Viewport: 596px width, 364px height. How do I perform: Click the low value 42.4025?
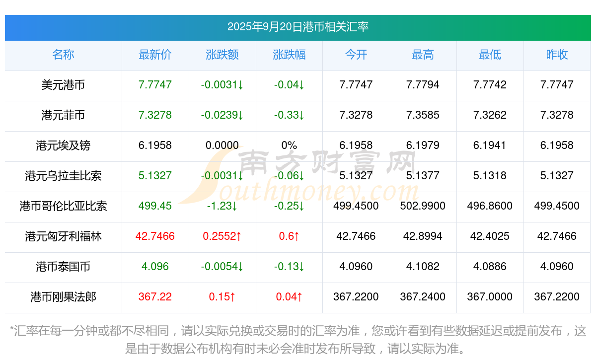coord(490,236)
